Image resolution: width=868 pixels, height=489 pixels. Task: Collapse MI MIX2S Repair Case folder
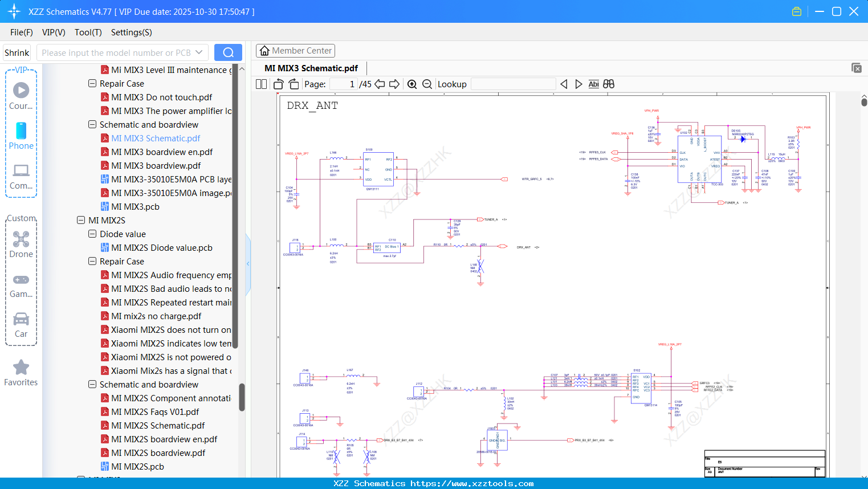92,262
